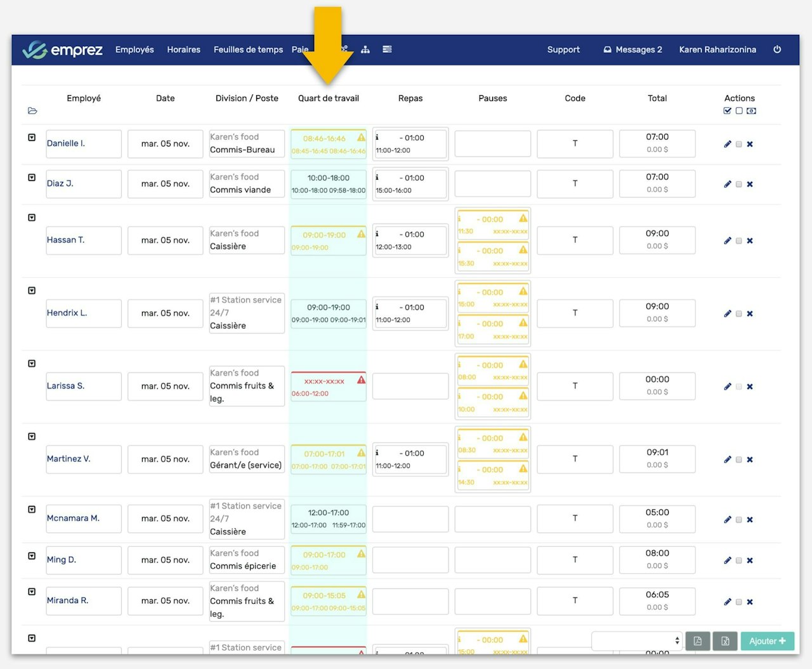Image resolution: width=812 pixels, height=669 pixels.
Task: Tick the checkbox in Danielle I. row
Action: tap(738, 145)
